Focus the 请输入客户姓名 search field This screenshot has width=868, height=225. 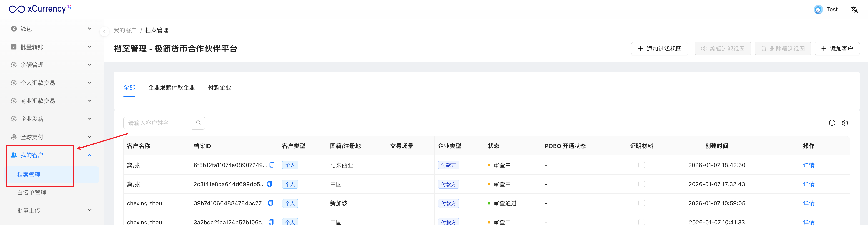click(x=158, y=123)
